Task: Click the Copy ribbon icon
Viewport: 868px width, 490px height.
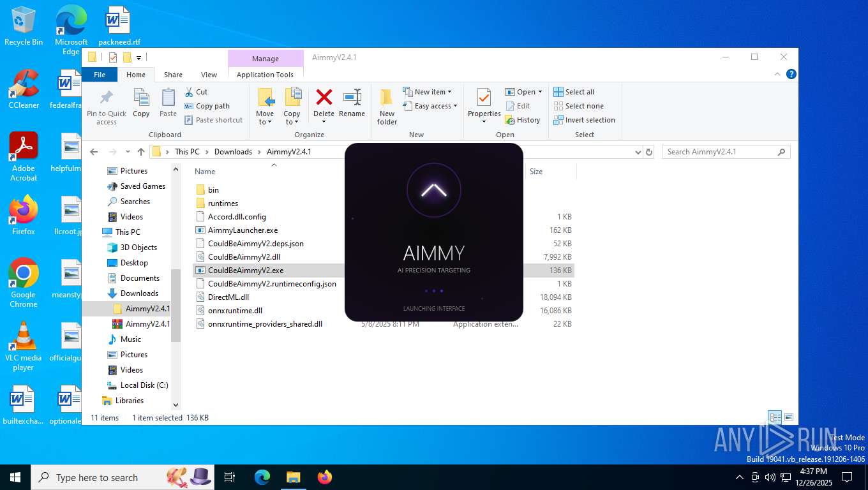Action: pyautogui.click(x=141, y=98)
